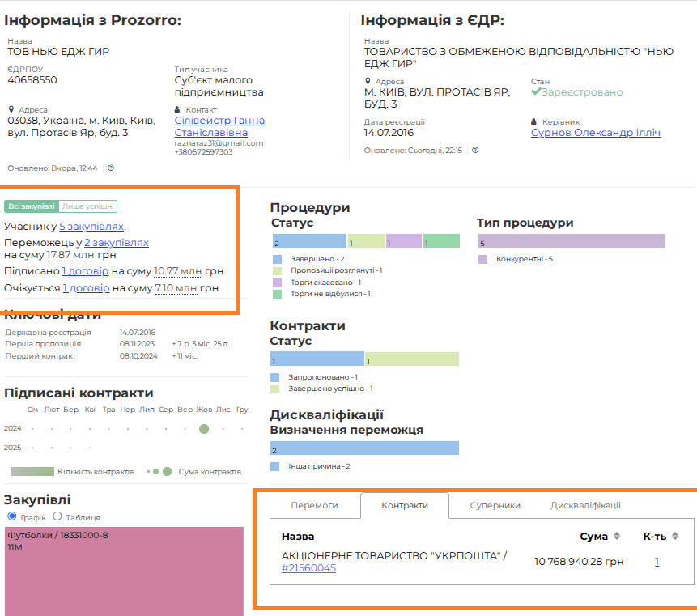Click the sort arrows next to К-ть column
The width and height of the screenshot is (697, 616).
674,536
